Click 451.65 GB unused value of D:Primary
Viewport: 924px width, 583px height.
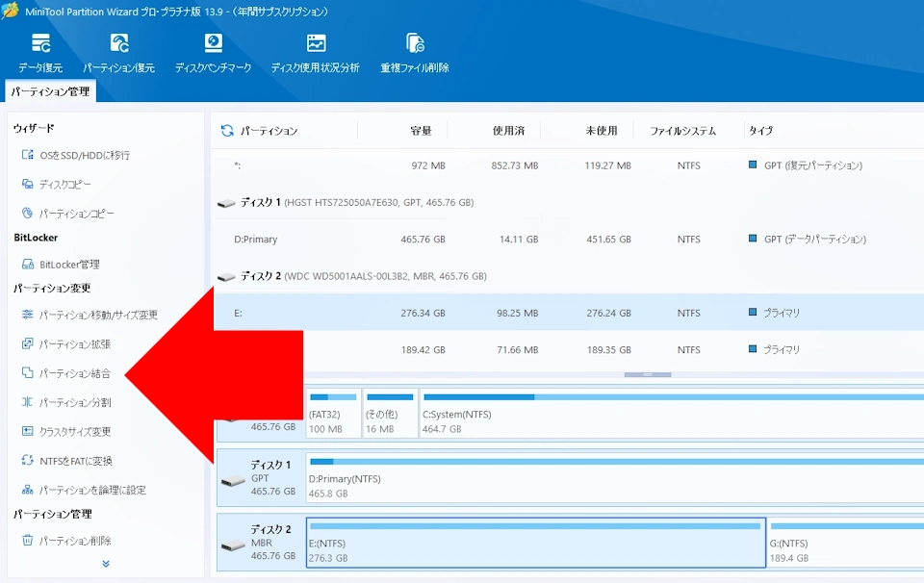click(x=608, y=240)
